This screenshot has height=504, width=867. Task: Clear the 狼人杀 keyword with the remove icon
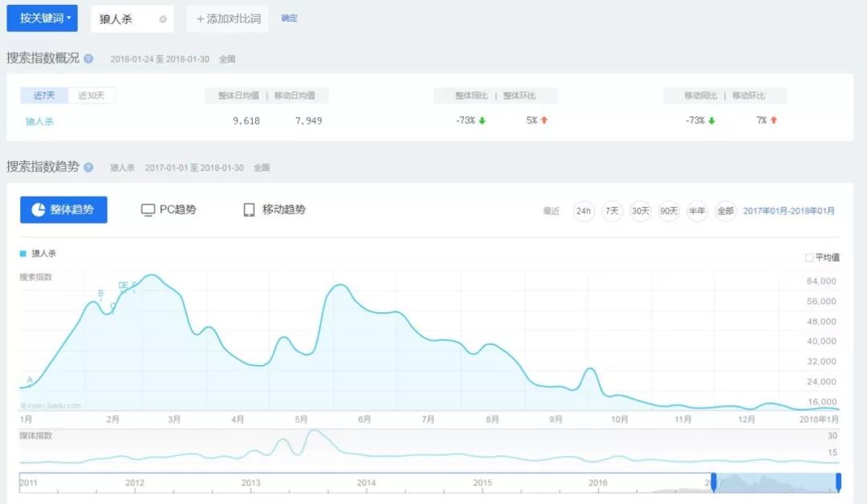(163, 19)
